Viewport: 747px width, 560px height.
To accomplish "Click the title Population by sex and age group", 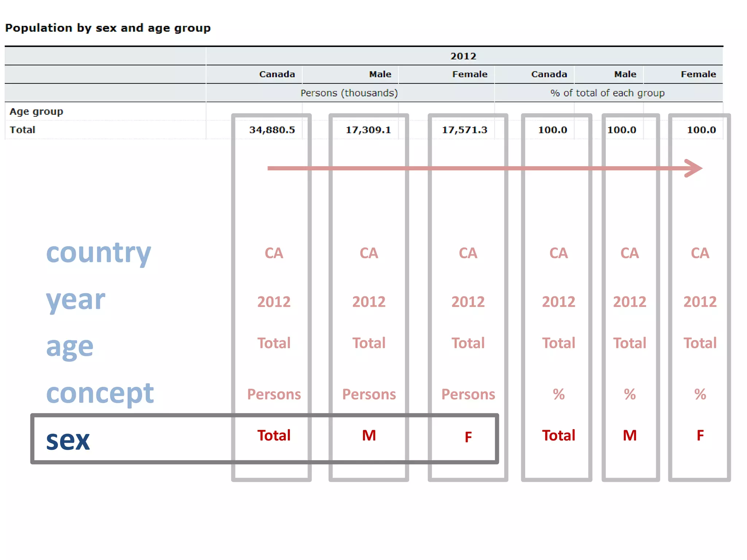I will point(108,28).
